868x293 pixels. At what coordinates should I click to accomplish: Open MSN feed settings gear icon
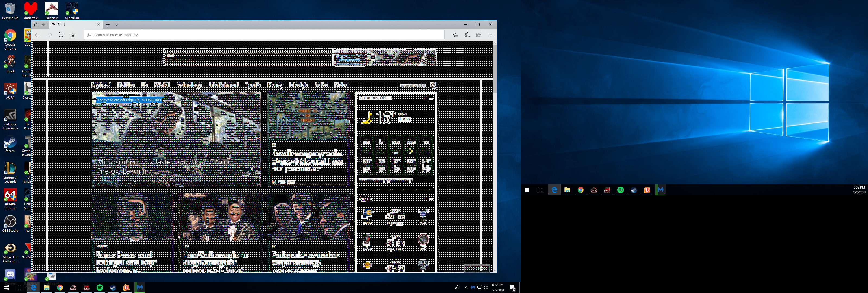click(433, 85)
